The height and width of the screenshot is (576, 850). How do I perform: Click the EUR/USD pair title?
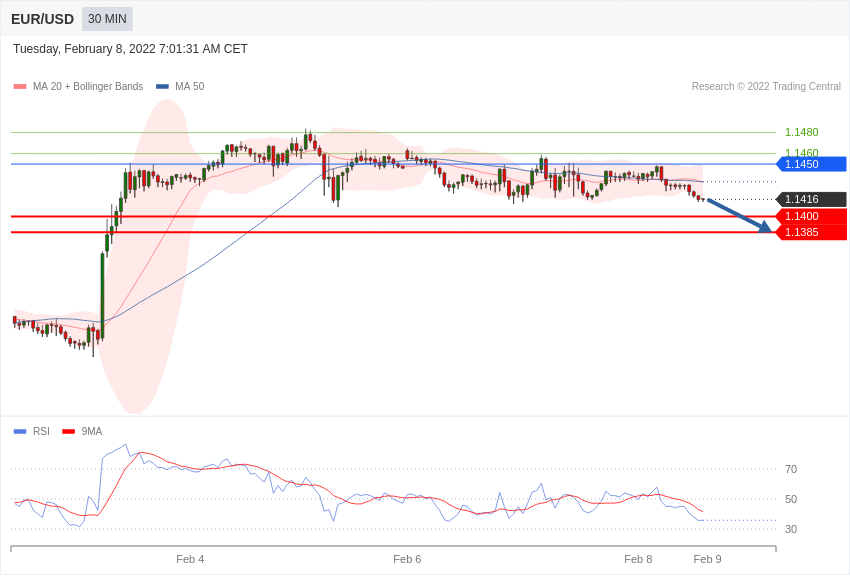[x=42, y=20]
